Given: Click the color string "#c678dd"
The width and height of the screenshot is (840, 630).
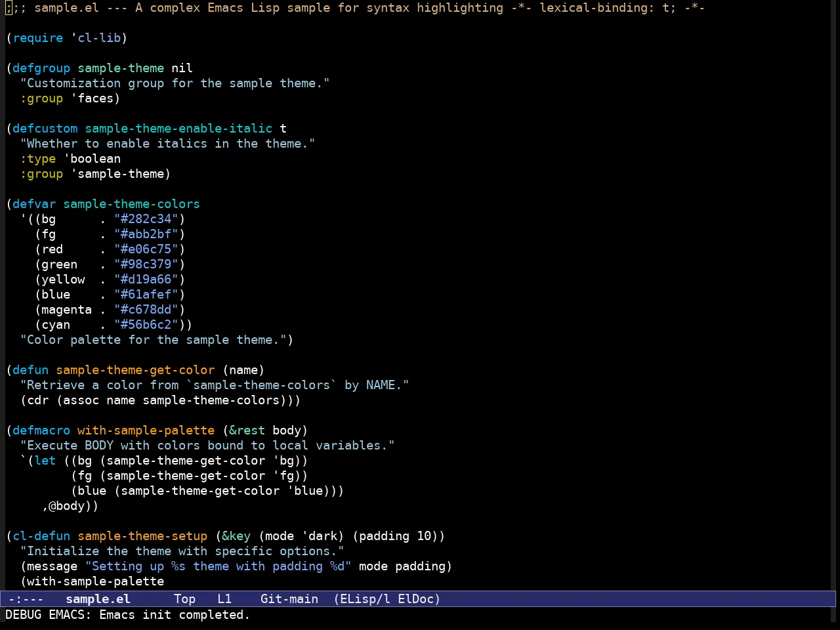Looking at the screenshot, I should point(146,310).
